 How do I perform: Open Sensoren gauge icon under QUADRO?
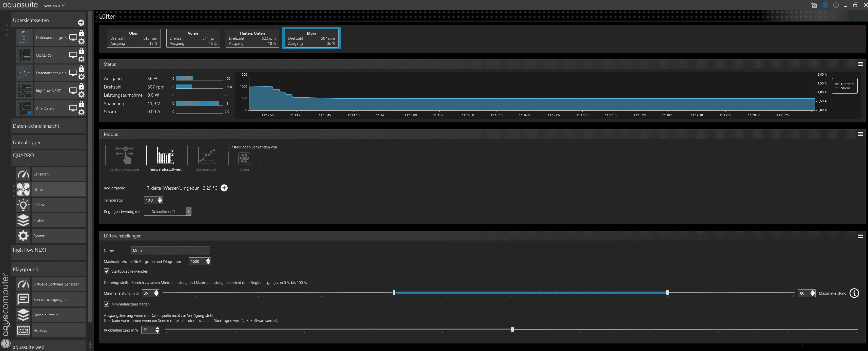click(23, 174)
